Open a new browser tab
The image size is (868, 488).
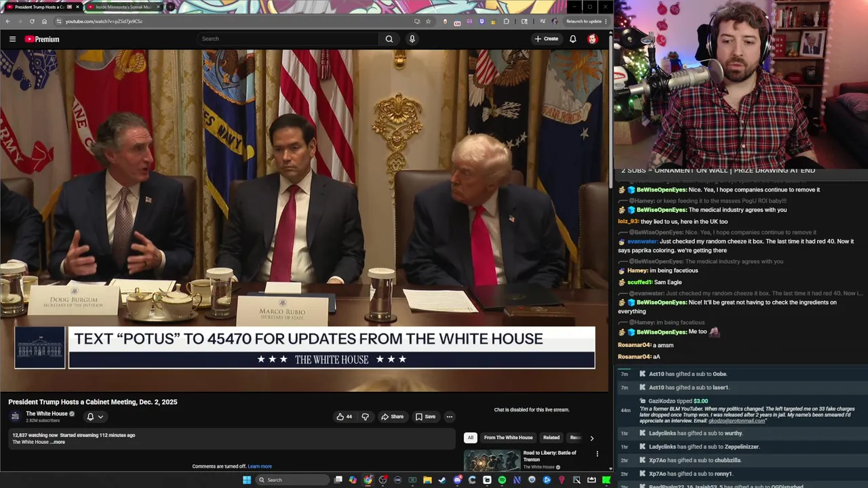(170, 7)
